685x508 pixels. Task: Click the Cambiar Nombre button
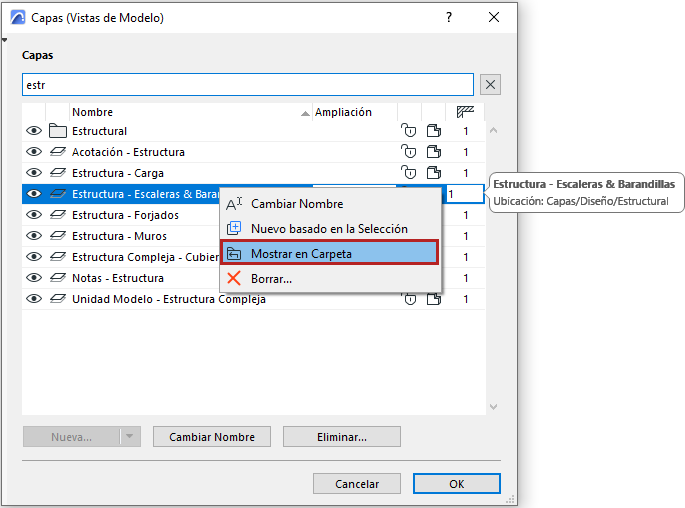(x=212, y=436)
